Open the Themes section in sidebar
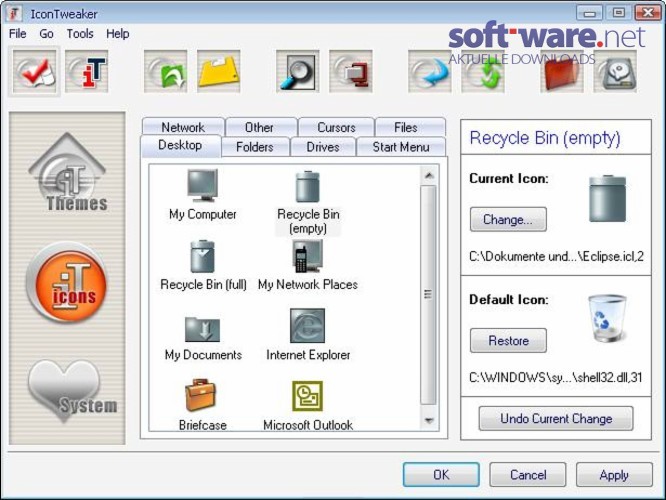Viewport: 666px width, 500px height. [68, 172]
